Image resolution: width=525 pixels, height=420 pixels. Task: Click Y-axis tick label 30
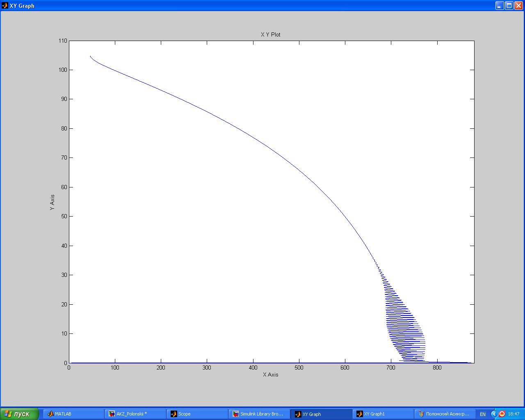tap(64, 275)
